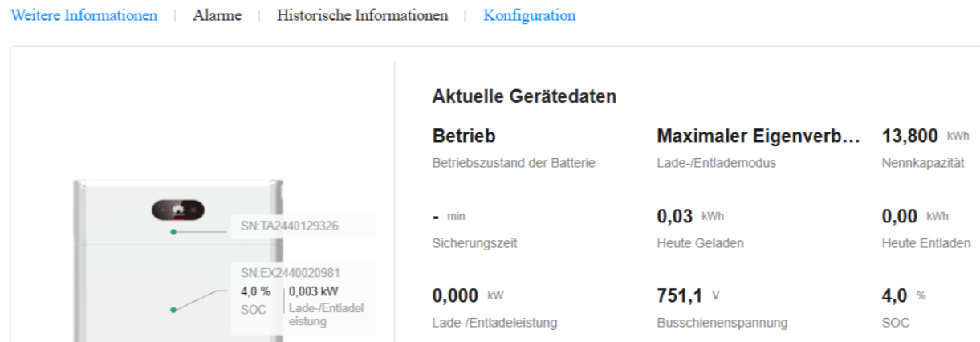Click the 13,800 kWh Nennkapazität value
This screenshot has width=980, height=342.
point(911,136)
